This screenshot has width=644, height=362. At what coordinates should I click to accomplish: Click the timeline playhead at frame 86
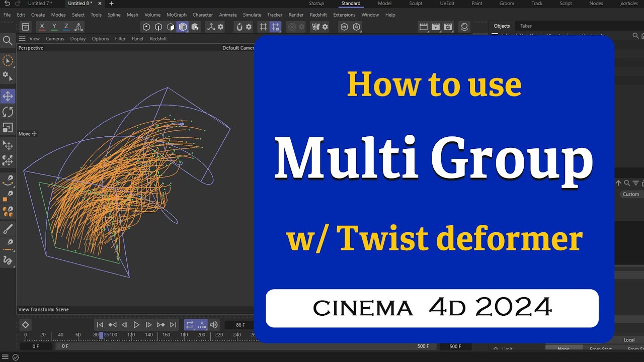[102, 335]
